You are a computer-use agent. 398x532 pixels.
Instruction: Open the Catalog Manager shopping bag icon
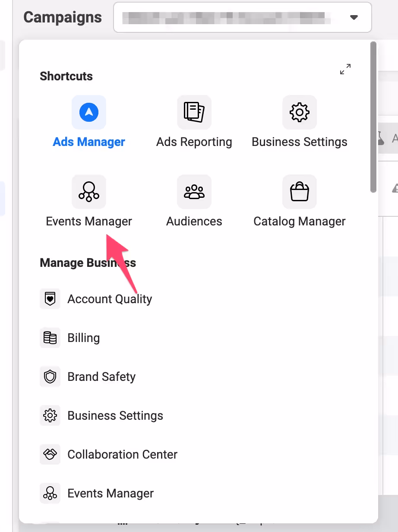[x=300, y=192]
